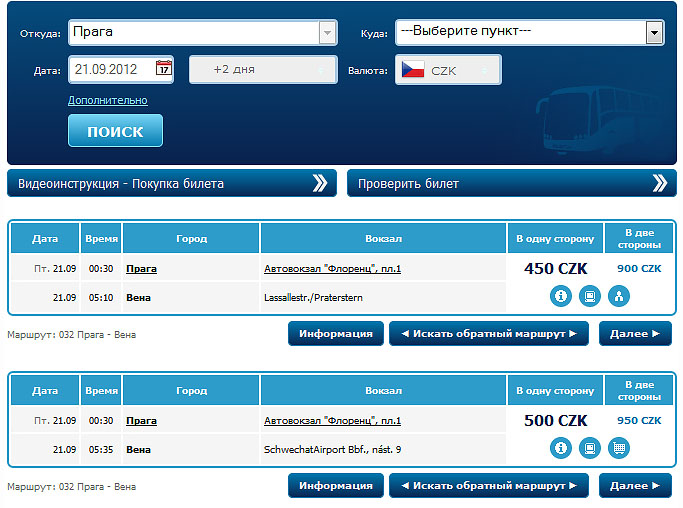Viewport: 683px width, 508px height.
Task: Click the double chevron on Видеоинструкция banner
Action: coord(320,183)
